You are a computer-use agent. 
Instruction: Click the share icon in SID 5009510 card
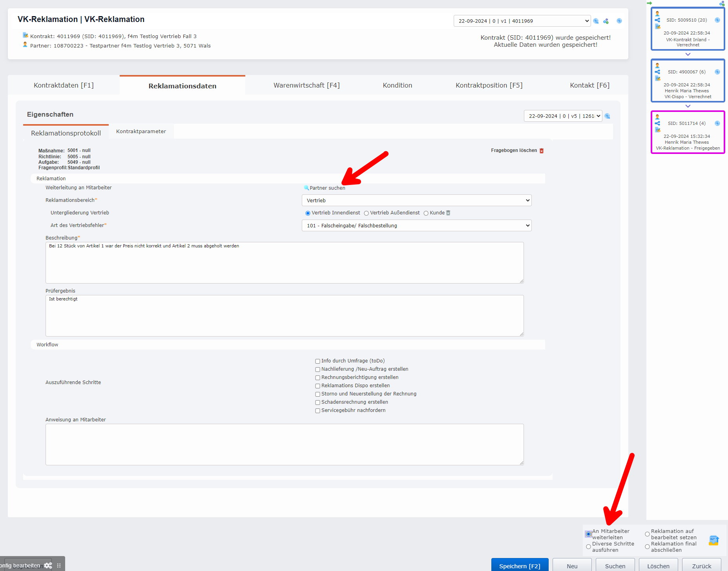(657, 20)
